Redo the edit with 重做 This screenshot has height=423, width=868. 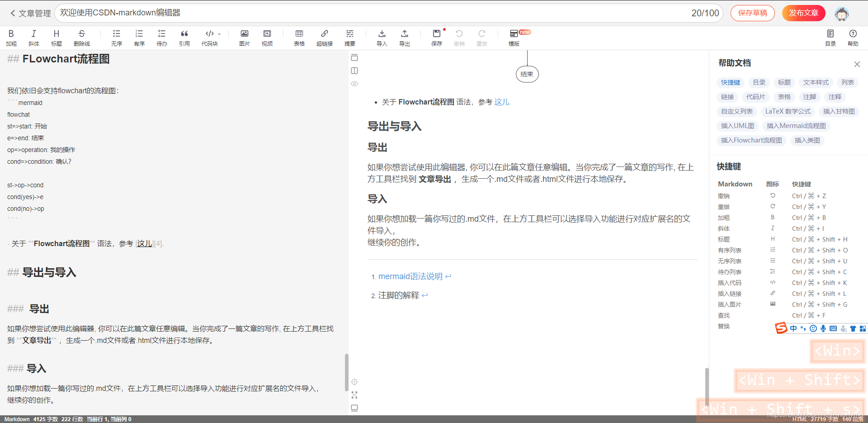pos(482,38)
